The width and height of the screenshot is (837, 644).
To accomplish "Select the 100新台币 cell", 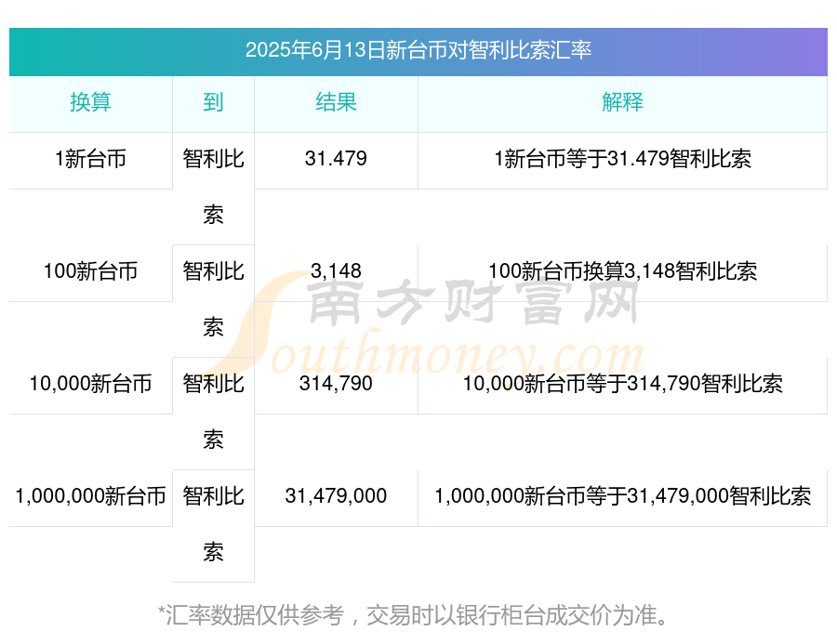I will click(91, 271).
